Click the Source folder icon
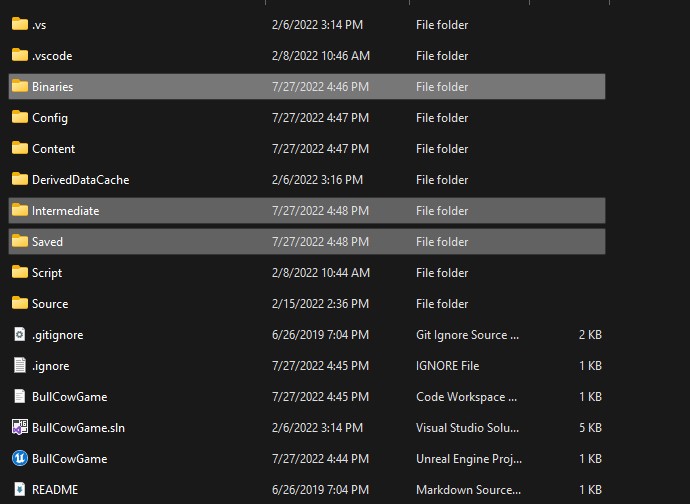This screenshot has height=504, width=690. pyautogui.click(x=19, y=303)
